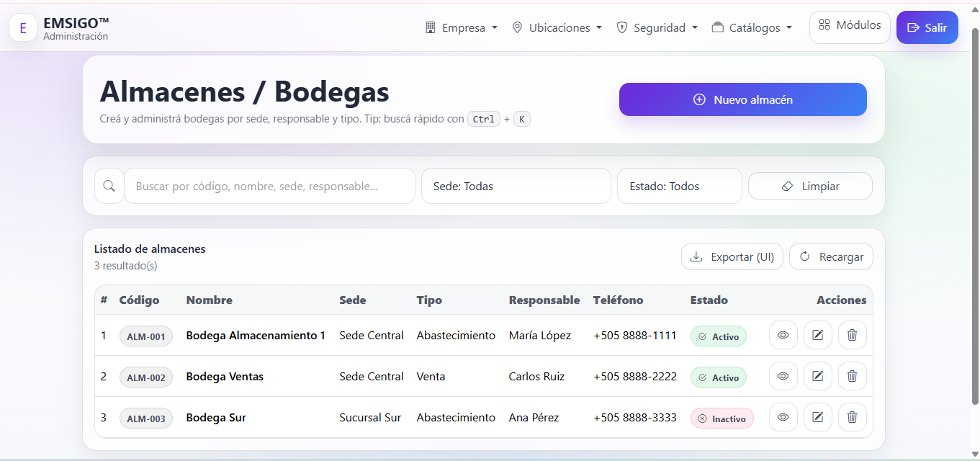Edit Bodega Almacenamiento 1 pencil icon
980x461 pixels.
(x=818, y=335)
